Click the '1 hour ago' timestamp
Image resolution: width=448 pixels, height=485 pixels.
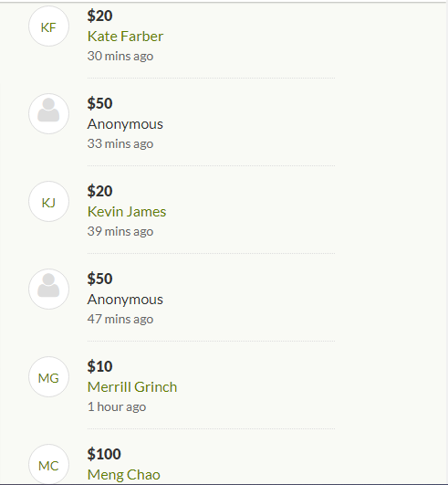click(x=117, y=406)
